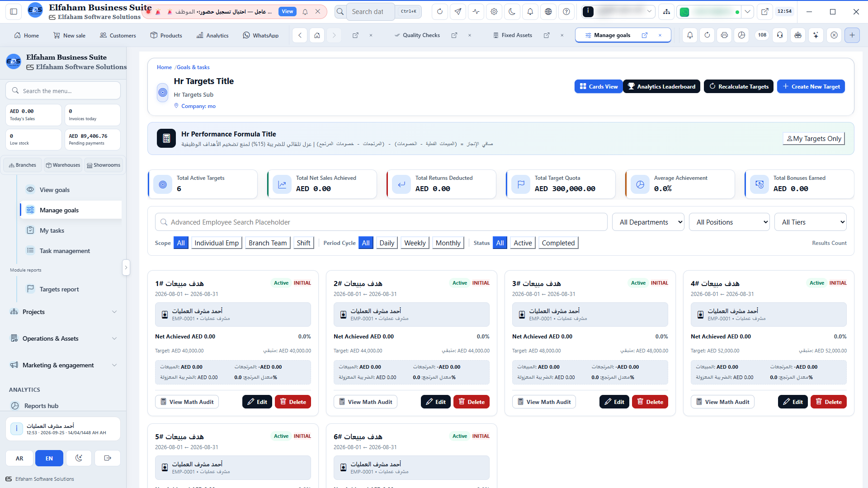868x488 pixels.
Task: Add a new tab with plus button
Action: pos(852,35)
